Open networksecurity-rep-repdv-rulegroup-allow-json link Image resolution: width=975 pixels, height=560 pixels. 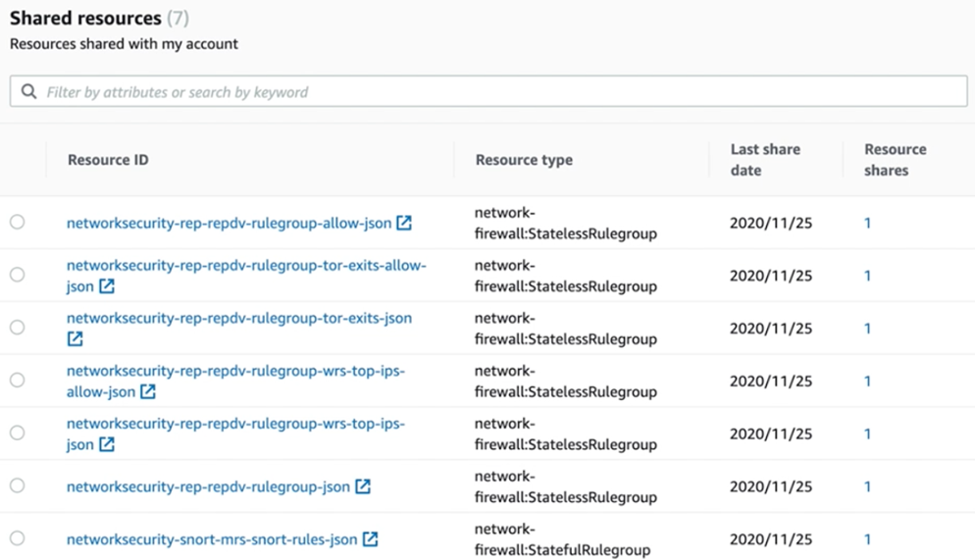pyautogui.click(x=229, y=224)
